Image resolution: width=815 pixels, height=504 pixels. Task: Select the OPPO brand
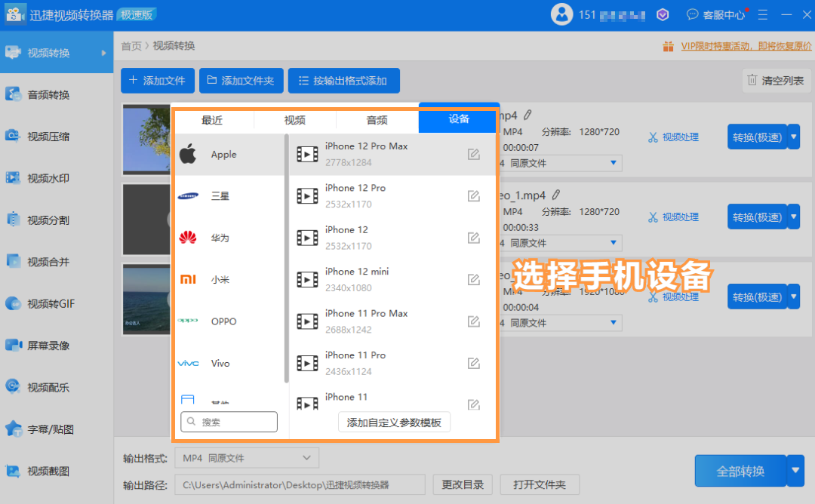pos(229,321)
